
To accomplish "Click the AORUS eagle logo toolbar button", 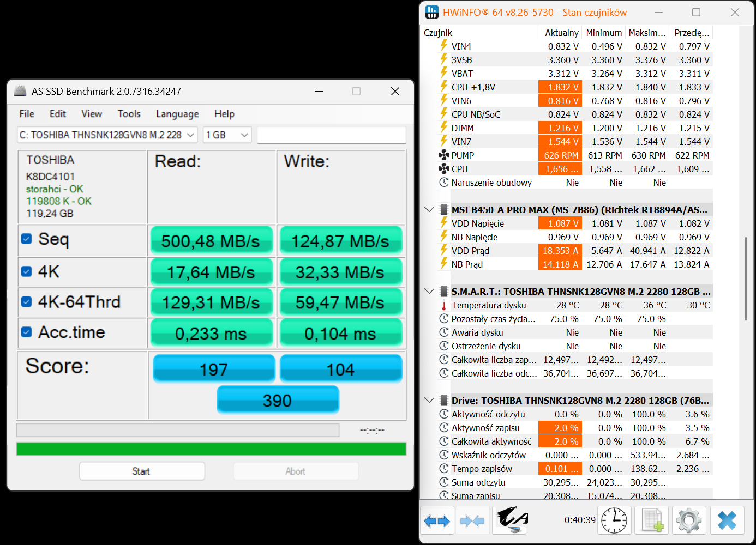I will (x=512, y=520).
